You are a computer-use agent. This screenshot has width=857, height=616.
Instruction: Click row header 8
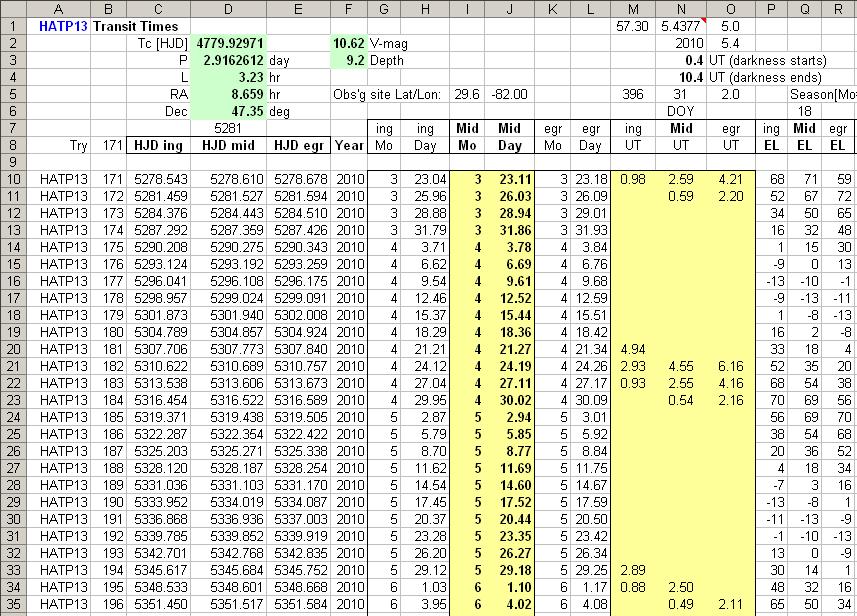pyautogui.click(x=13, y=145)
